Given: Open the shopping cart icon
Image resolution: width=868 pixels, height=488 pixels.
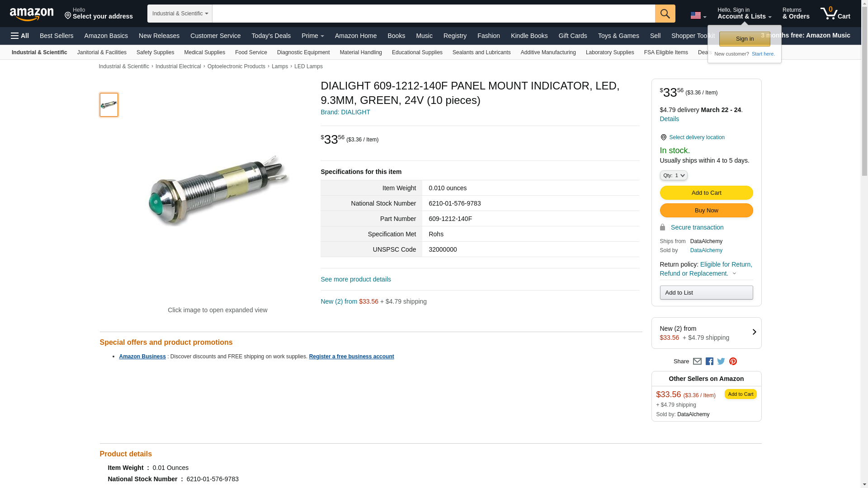Looking at the screenshot, I should (835, 13).
